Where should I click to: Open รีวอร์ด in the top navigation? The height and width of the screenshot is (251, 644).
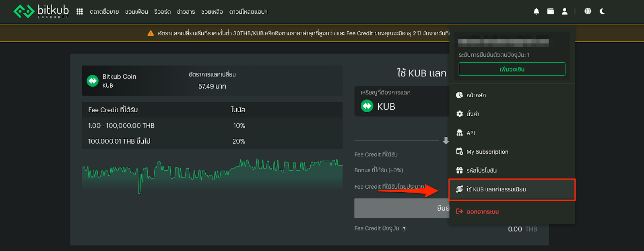(163, 12)
